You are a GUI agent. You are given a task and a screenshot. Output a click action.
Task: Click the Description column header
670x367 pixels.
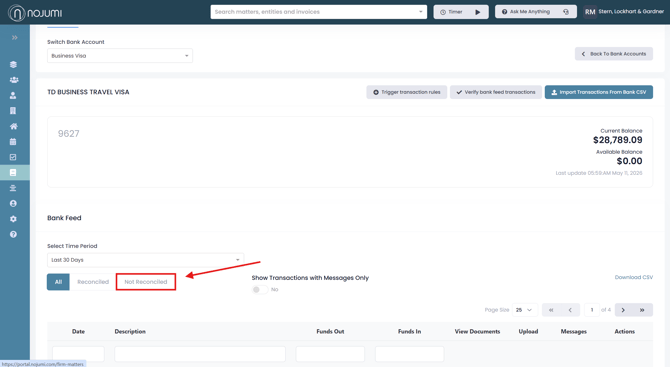click(130, 332)
